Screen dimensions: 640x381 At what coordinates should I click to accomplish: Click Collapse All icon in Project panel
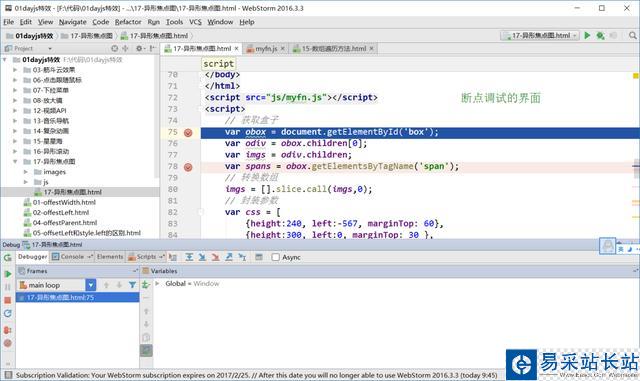point(125,48)
